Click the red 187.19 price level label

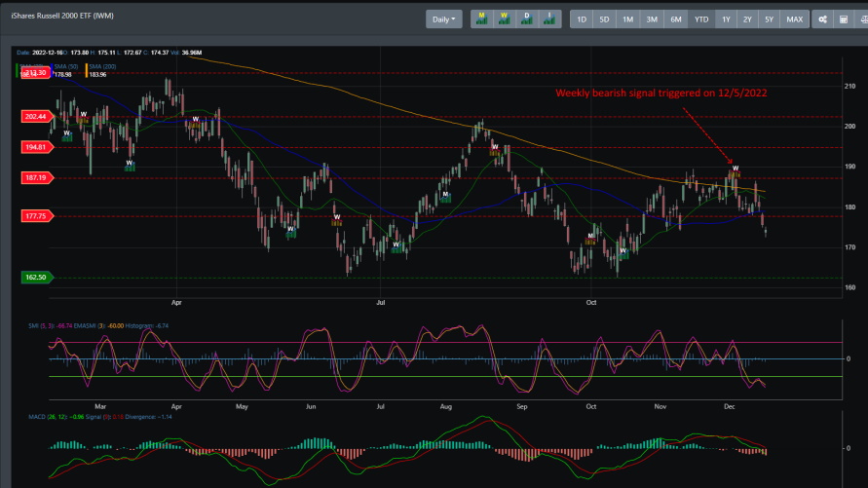coord(36,178)
